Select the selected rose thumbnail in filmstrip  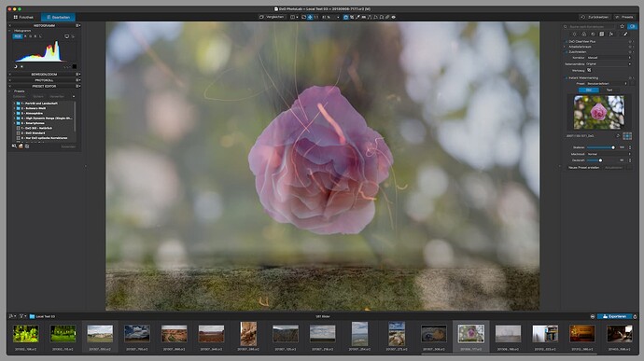pos(471,334)
